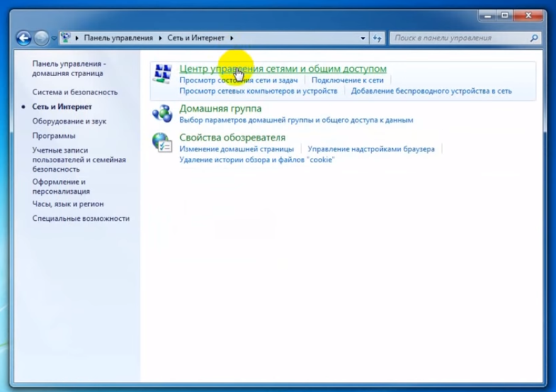Click the Control Panel icon in the address bar
556x392 pixels.
[x=65, y=38]
